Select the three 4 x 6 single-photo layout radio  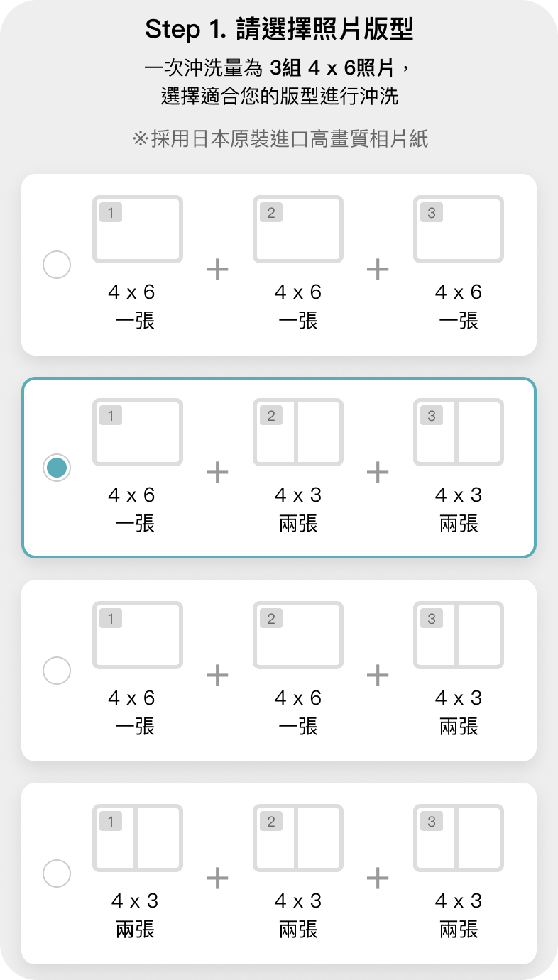[57, 265]
